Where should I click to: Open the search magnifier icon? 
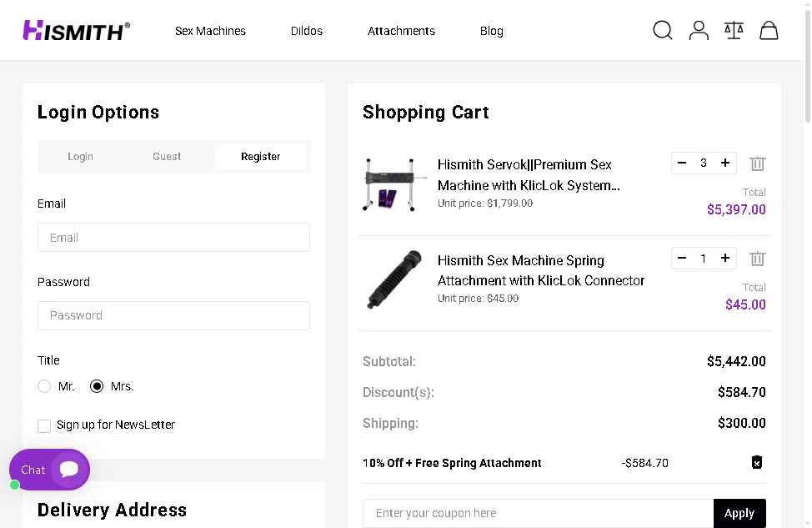(662, 31)
